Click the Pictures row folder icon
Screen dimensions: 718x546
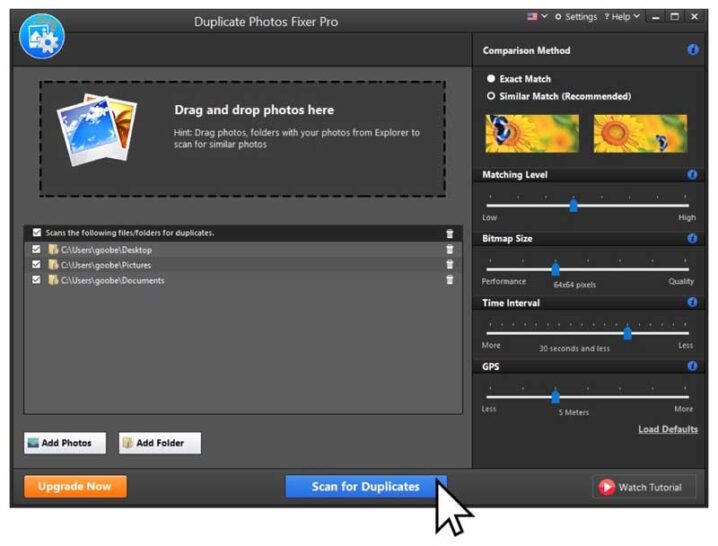pos(53,265)
